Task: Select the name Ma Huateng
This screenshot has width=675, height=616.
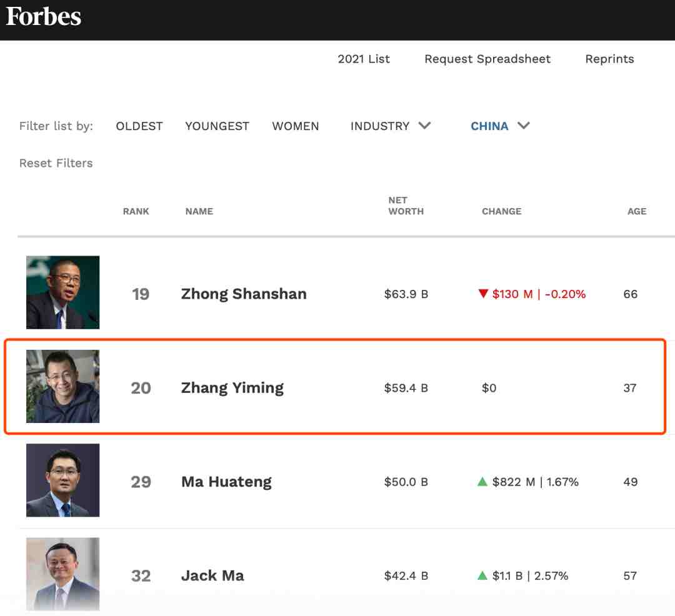Action: [x=226, y=482]
